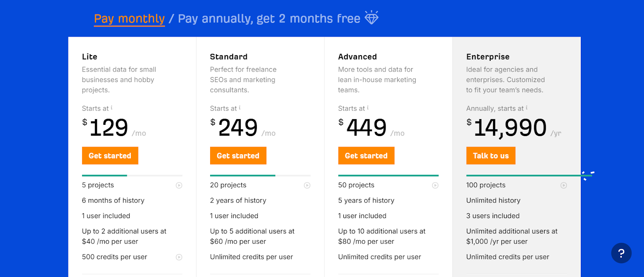Viewport: 644px width, 277px height.
Task: Click Get started on the Lite plan
Action: coord(110,155)
